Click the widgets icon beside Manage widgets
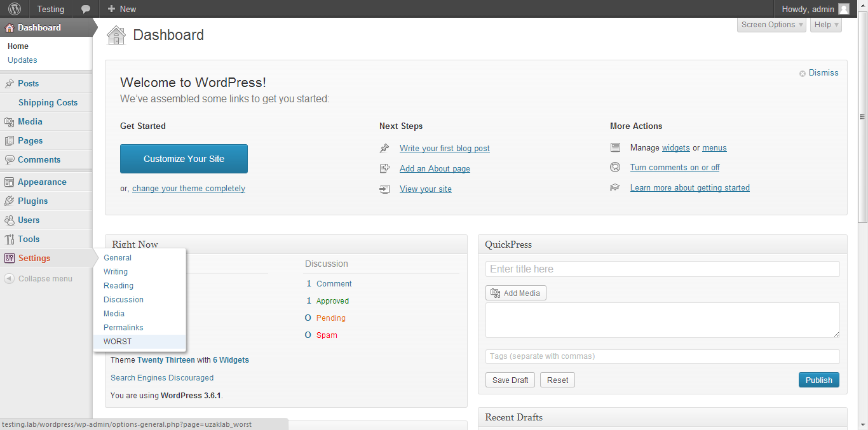Screen dimensions: 868x430 615,147
